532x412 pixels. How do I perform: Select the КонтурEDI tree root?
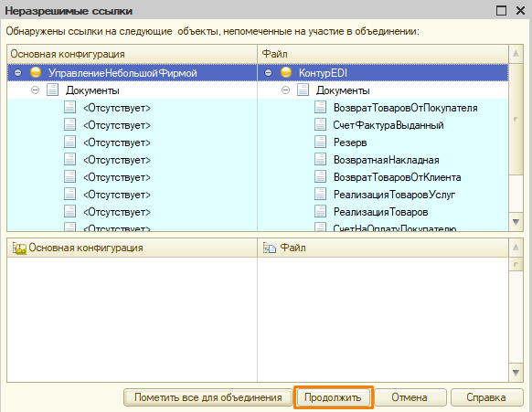(383, 72)
